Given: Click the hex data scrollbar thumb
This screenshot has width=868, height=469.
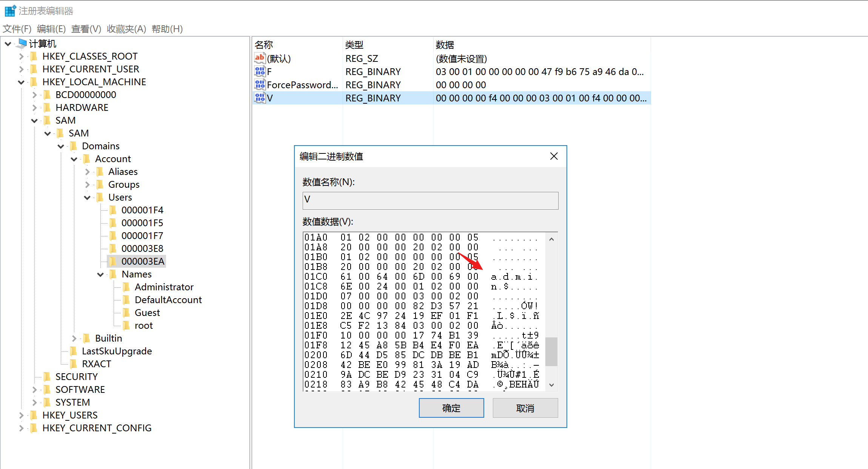Looking at the screenshot, I should [551, 351].
